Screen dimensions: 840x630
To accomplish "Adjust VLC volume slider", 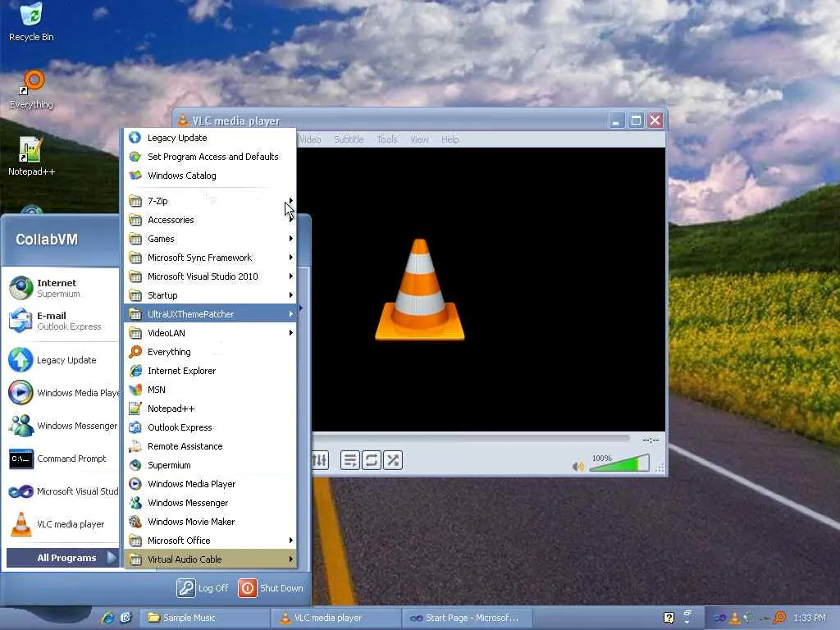I will pos(619,463).
